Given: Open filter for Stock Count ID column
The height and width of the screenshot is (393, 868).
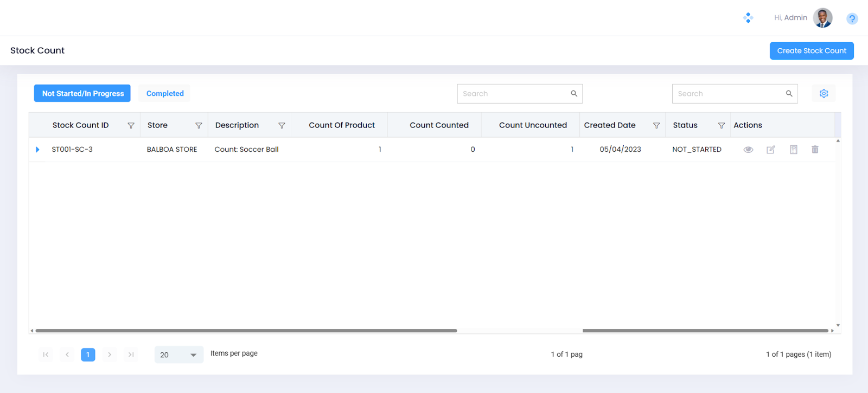Looking at the screenshot, I should (x=131, y=125).
